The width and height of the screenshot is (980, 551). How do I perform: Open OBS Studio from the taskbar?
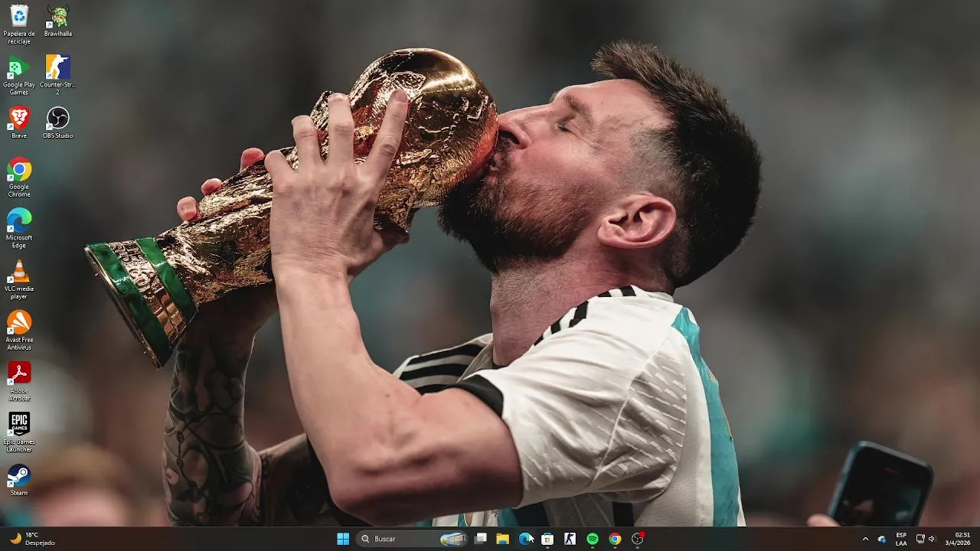tap(637, 539)
